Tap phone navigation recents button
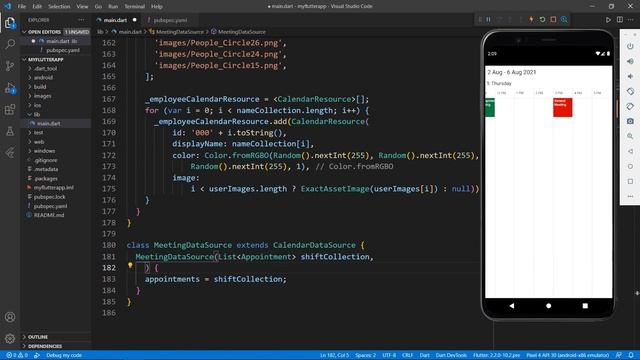640x360 pixels. [585, 306]
